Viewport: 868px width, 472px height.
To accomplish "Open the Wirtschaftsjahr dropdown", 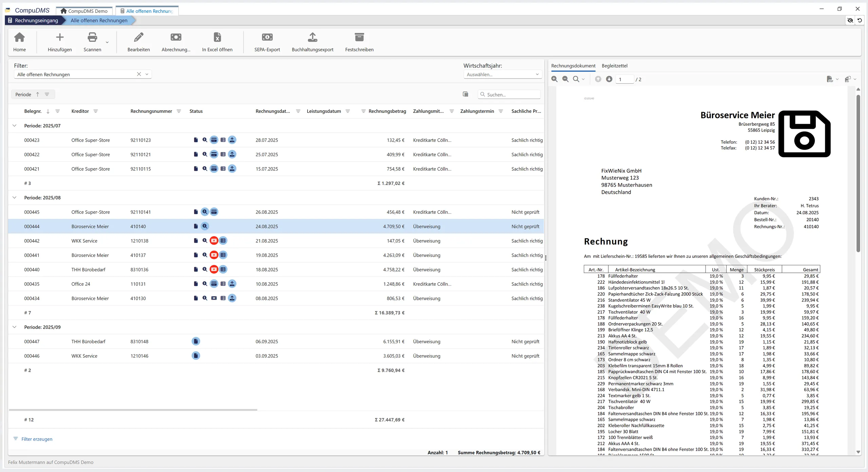I will 502,75.
